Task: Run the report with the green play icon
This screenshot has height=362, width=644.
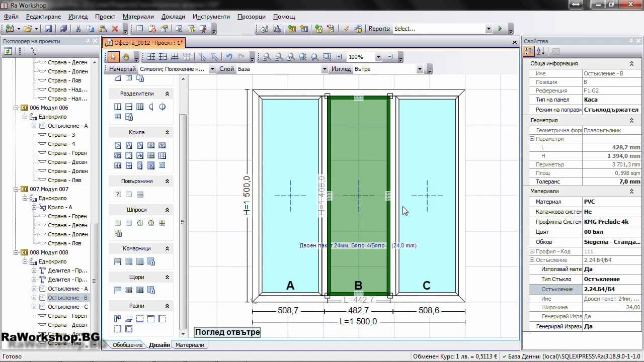Action: tap(500, 29)
